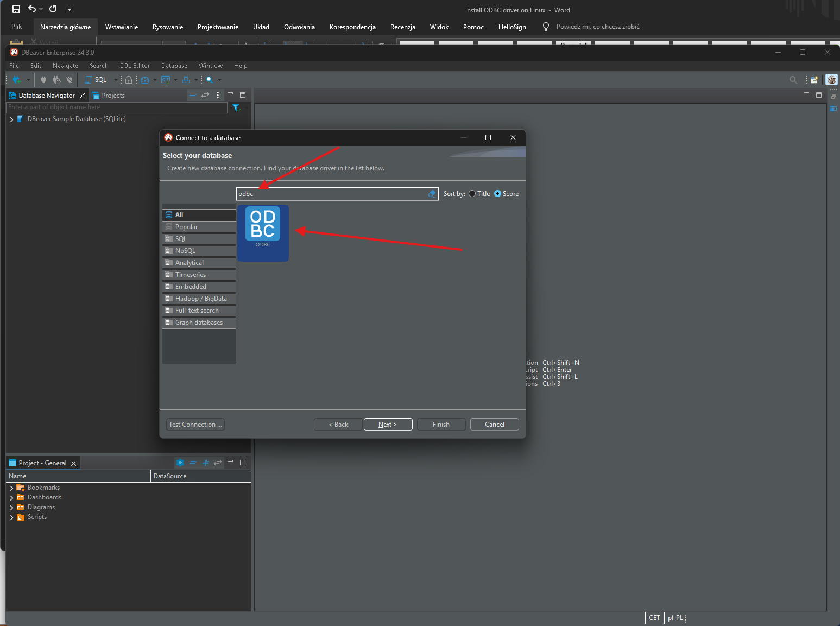Open a new SQL script from toolbar
The width and height of the screenshot is (840, 626).
(x=96, y=80)
